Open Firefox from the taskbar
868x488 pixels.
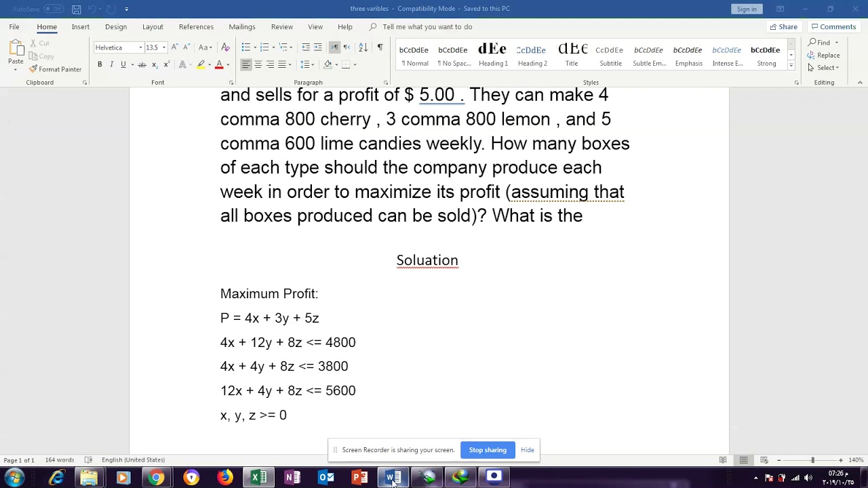[224, 477]
